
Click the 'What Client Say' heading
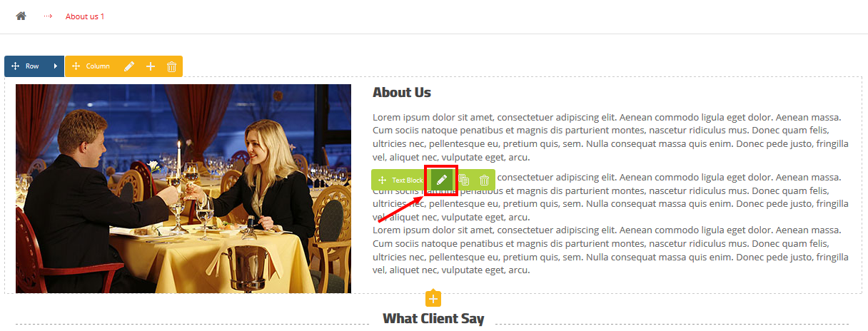pos(433,319)
